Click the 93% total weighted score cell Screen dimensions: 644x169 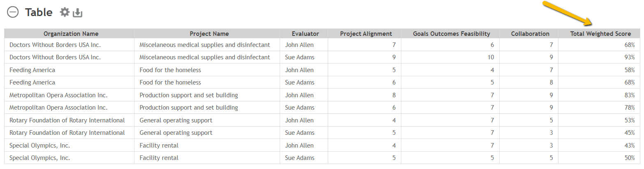(x=599, y=57)
